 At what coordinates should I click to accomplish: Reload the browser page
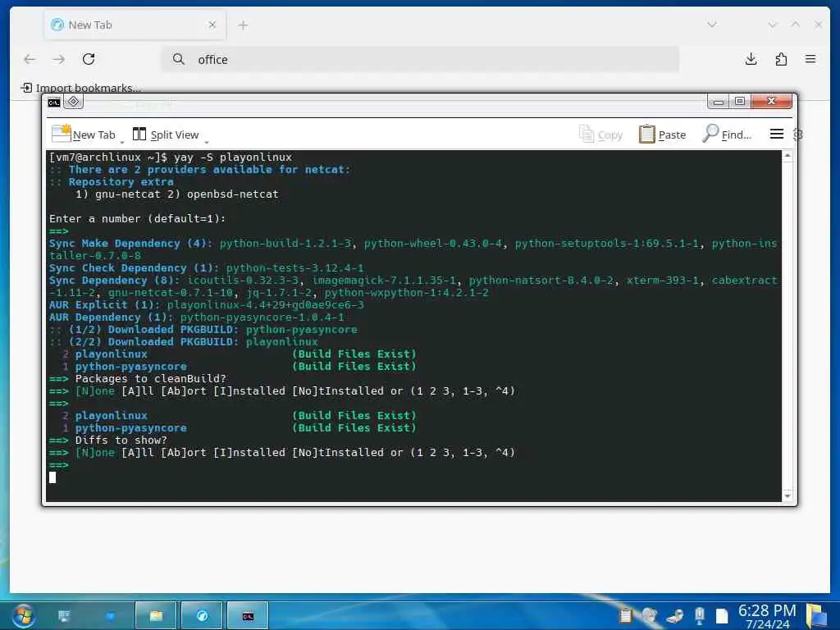pyautogui.click(x=89, y=59)
